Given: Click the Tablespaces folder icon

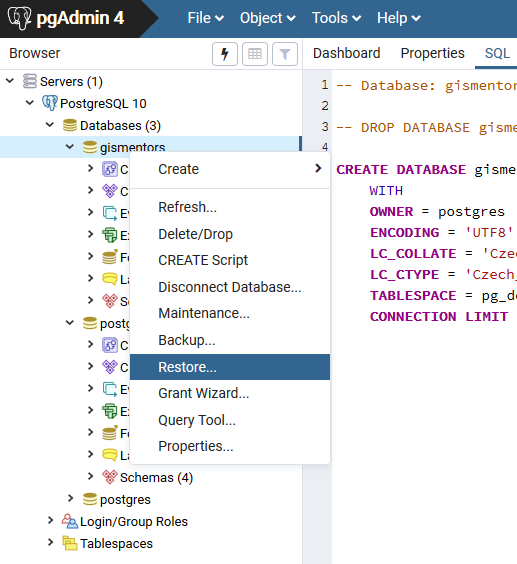Looking at the screenshot, I should 70,543.
